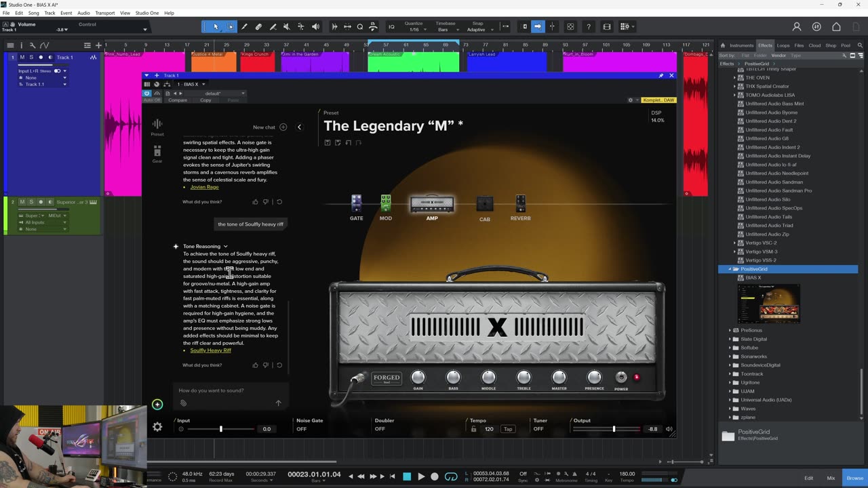The height and width of the screenshot is (488, 868).
Task: Open the Jovian Rage link
Action: 204,187
